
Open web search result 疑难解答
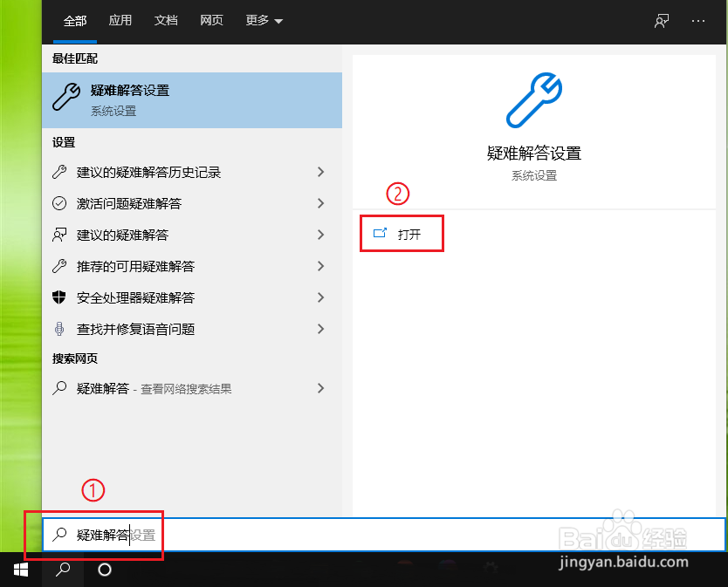pyautogui.click(x=192, y=388)
